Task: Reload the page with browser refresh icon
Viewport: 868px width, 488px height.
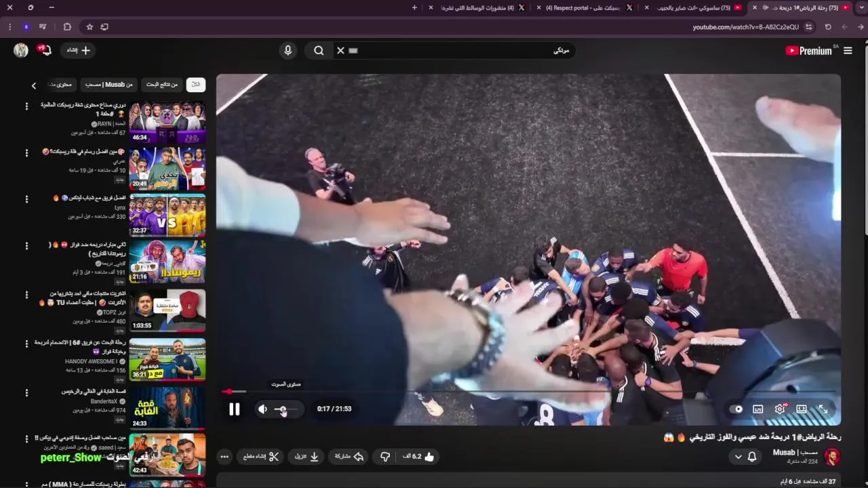Action: click(828, 27)
